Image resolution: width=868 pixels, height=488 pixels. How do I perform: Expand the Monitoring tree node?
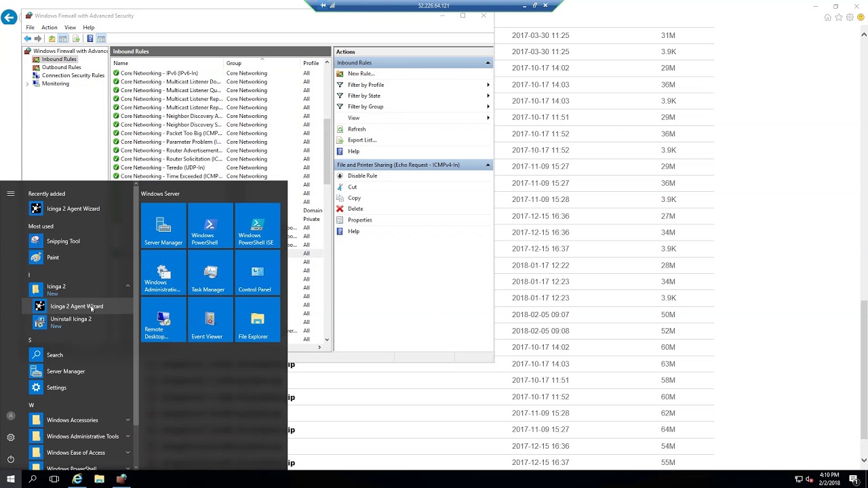[27, 84]
